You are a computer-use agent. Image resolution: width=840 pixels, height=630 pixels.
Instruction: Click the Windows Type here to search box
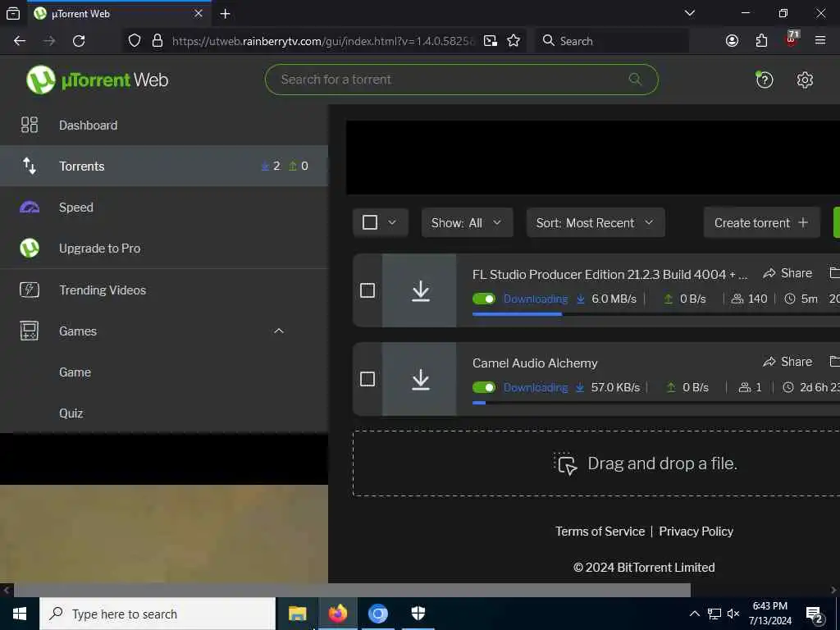click(x=157, y=614)
